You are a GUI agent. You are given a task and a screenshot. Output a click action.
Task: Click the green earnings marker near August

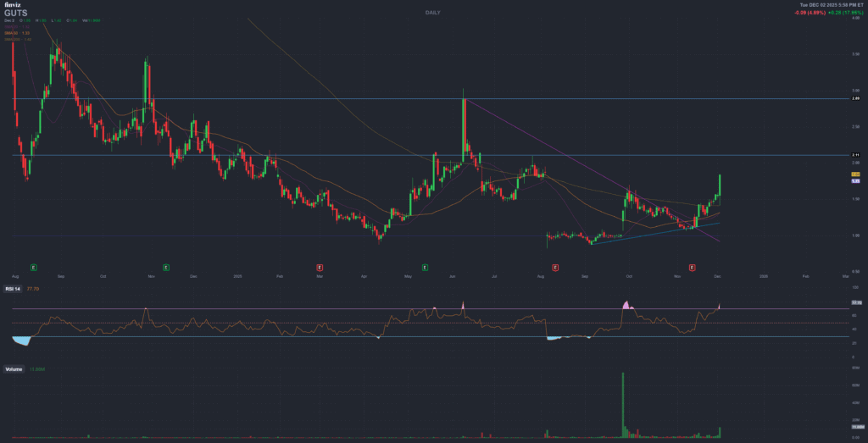33,267
